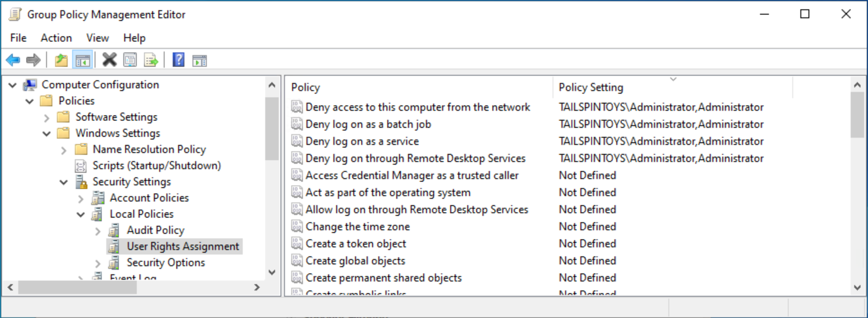Image resolution: width=868 pixels, height=318 pixels.
Task: Toggle Show/Hide Console Tree icon
Action: coord(82,60)
